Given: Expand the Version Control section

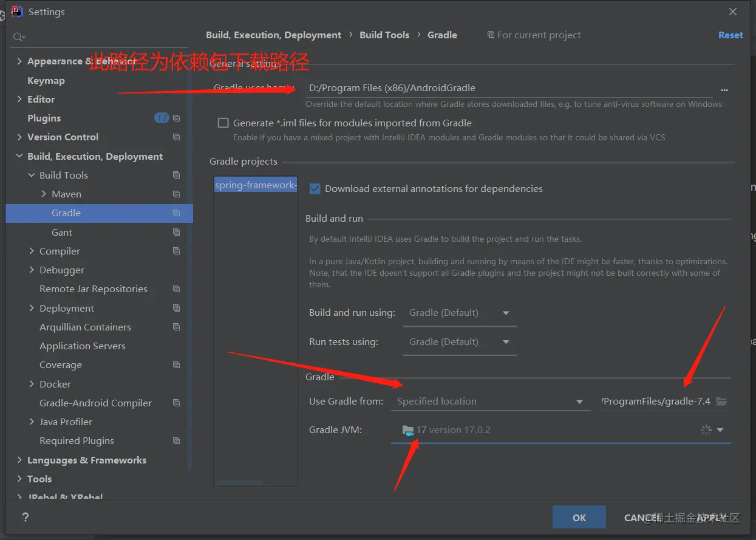Looking at the screenshot, I should pos(19,137).
